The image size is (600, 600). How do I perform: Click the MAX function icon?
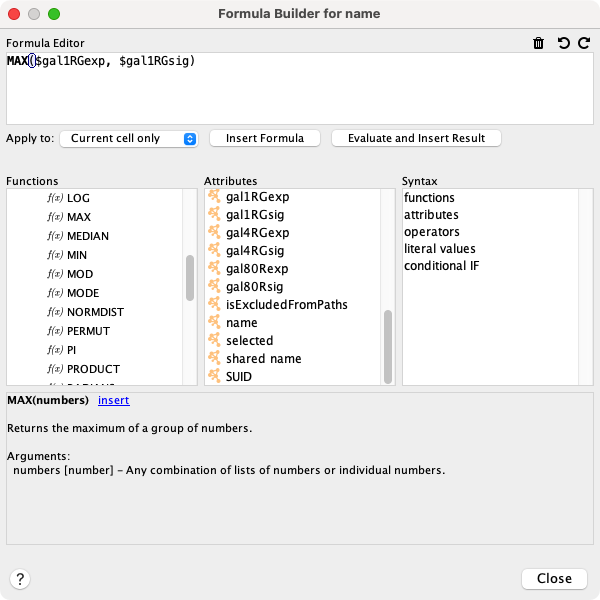(54, 217)
